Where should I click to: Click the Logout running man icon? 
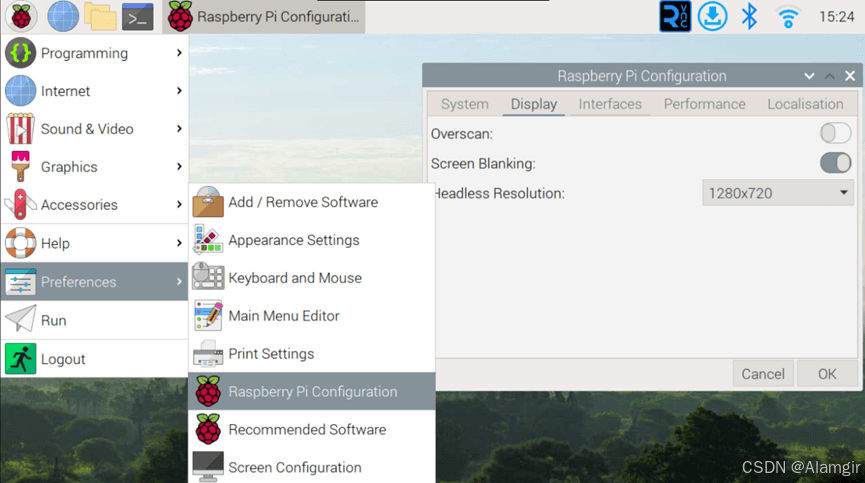pos(20,359)
